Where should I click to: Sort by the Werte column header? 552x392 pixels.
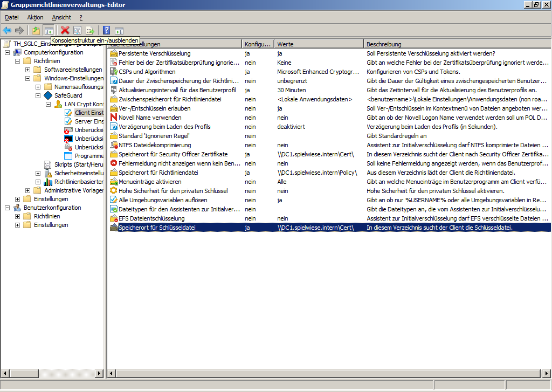(318, 44)
